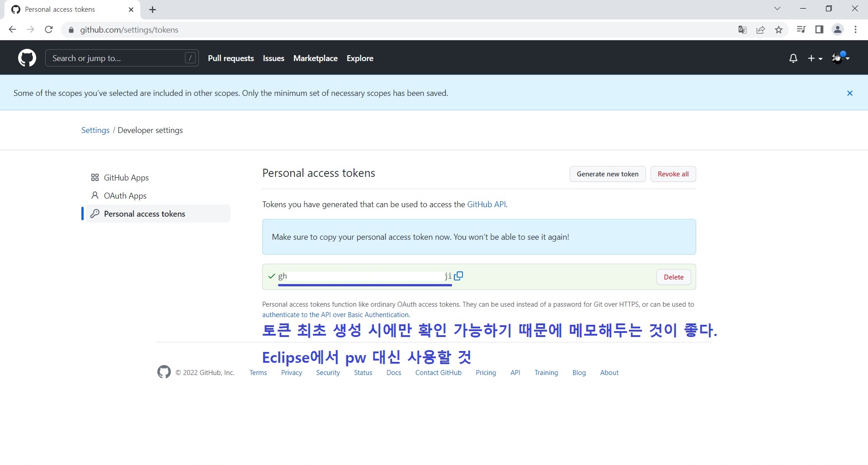
Task: Open the create new plus dropdown
Action: tap(815, 58)
